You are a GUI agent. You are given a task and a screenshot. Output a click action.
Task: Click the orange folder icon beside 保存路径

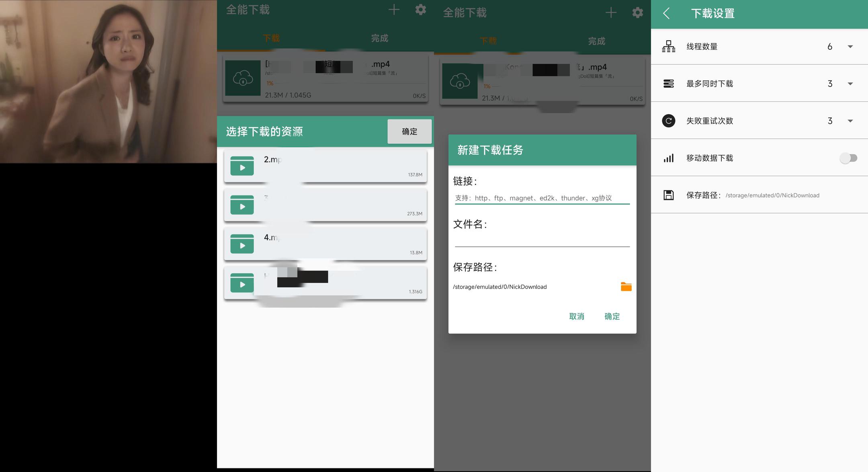626,287
